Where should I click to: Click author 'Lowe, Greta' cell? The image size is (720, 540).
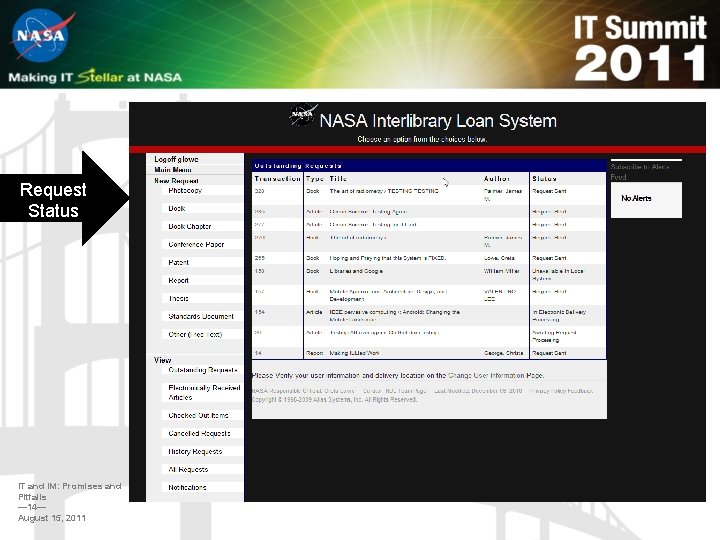[x=499, y=258]
